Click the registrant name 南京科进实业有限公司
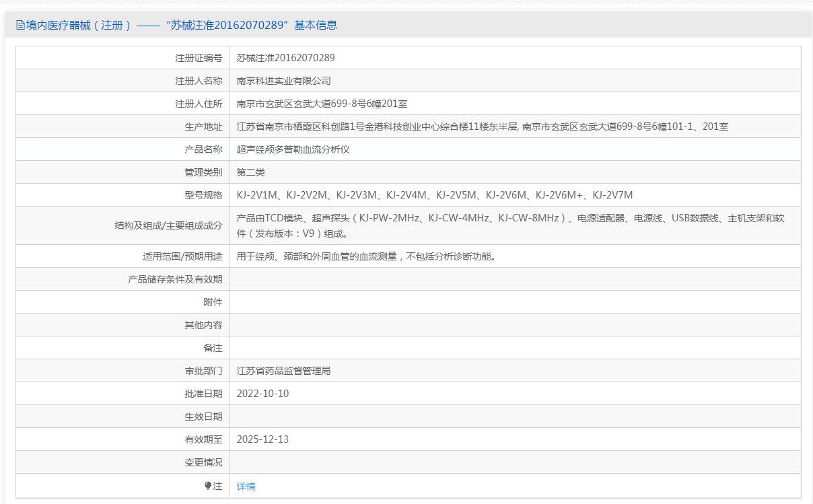813x504 pixels. [x=283, y=81]
